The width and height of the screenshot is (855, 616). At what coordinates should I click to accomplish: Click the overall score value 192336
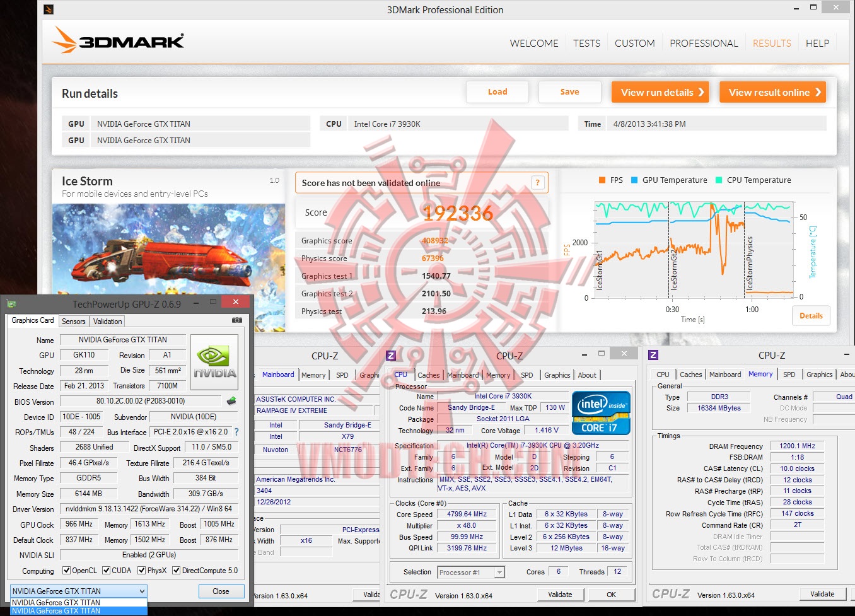[458, 213]
